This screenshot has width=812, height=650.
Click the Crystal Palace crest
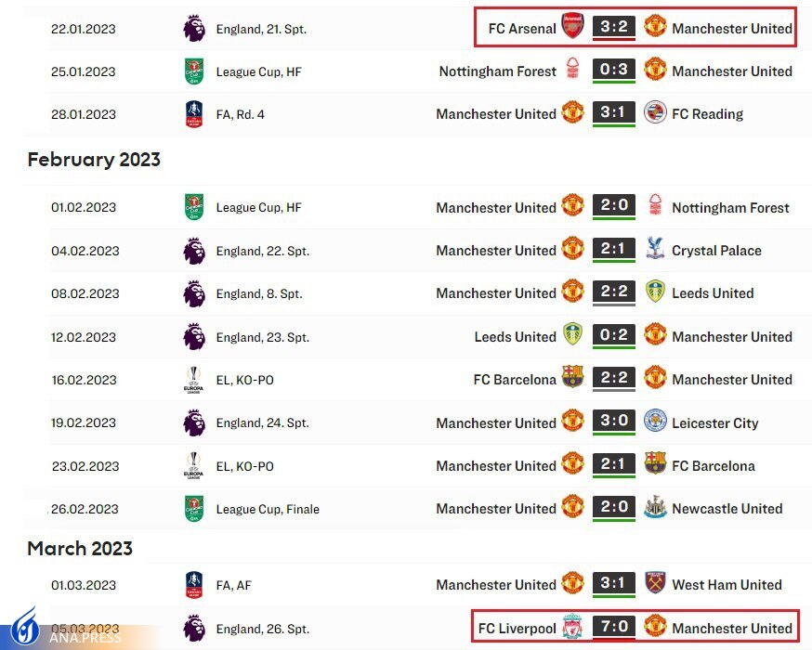point(655,250)
